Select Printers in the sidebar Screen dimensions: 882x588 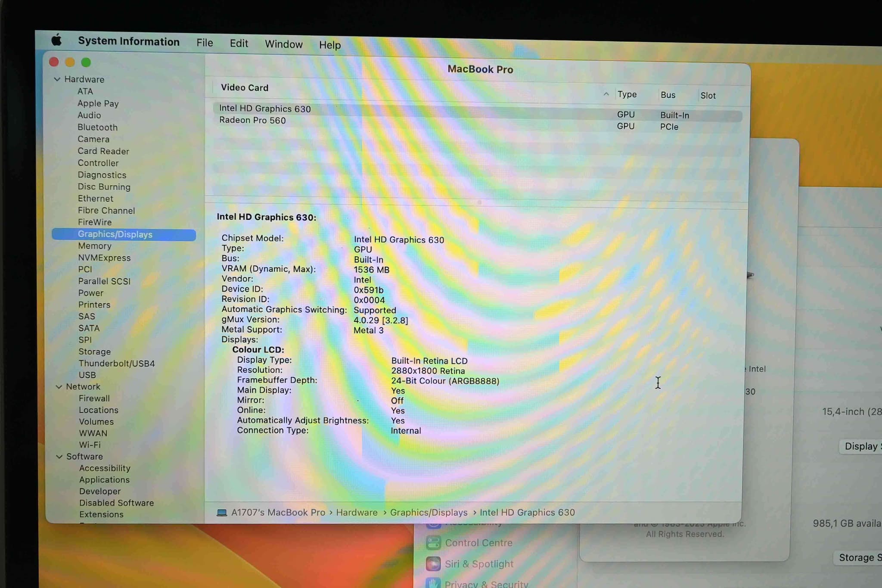point(94,305)
